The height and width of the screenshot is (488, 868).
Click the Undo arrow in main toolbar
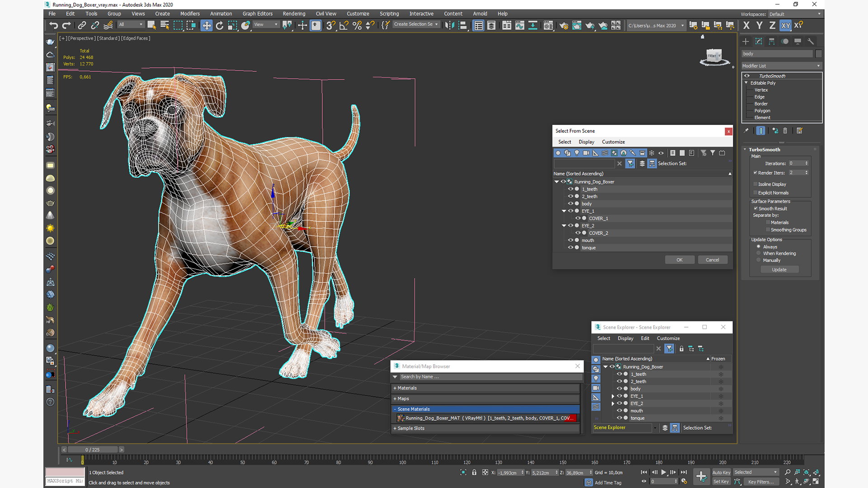coord(53,25)
